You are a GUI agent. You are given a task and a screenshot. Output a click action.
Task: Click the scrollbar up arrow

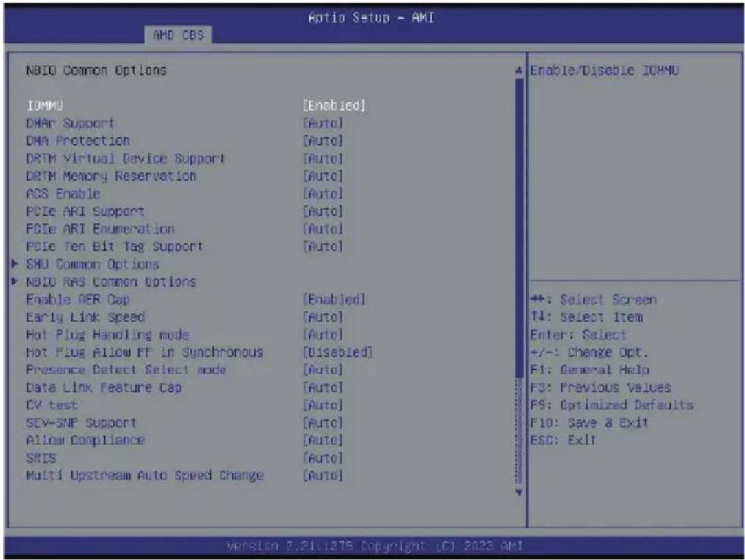519,70
